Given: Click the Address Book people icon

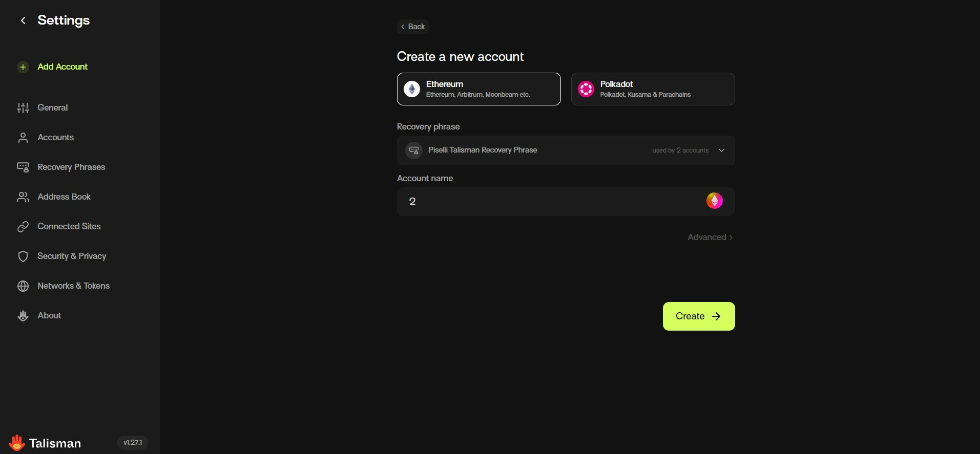Looking at the screenshot, I should tap(23, 197).
